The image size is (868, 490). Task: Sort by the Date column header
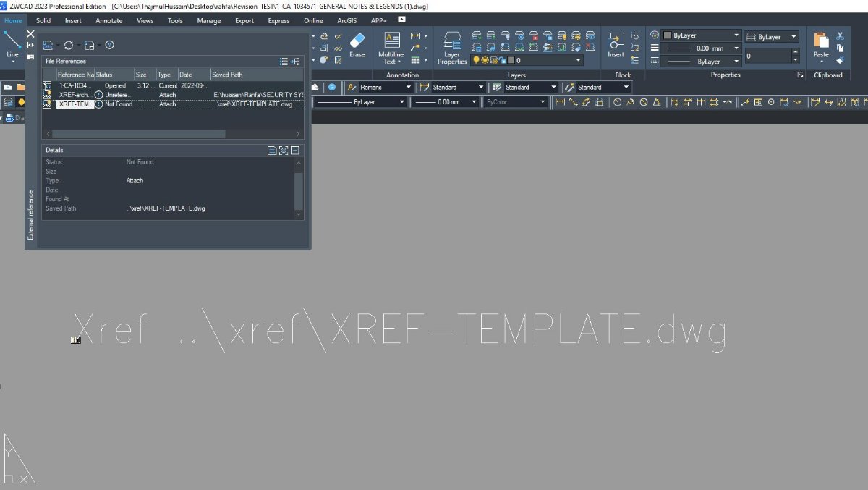click(x=194, y=75)
